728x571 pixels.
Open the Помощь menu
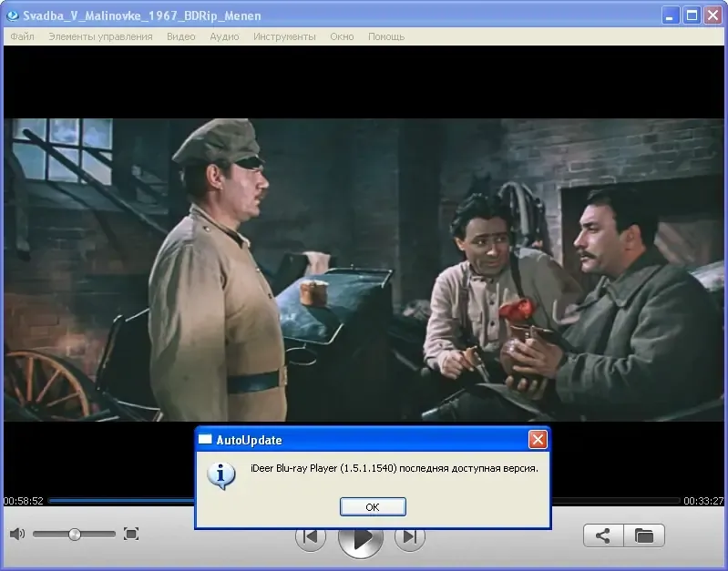386,36
